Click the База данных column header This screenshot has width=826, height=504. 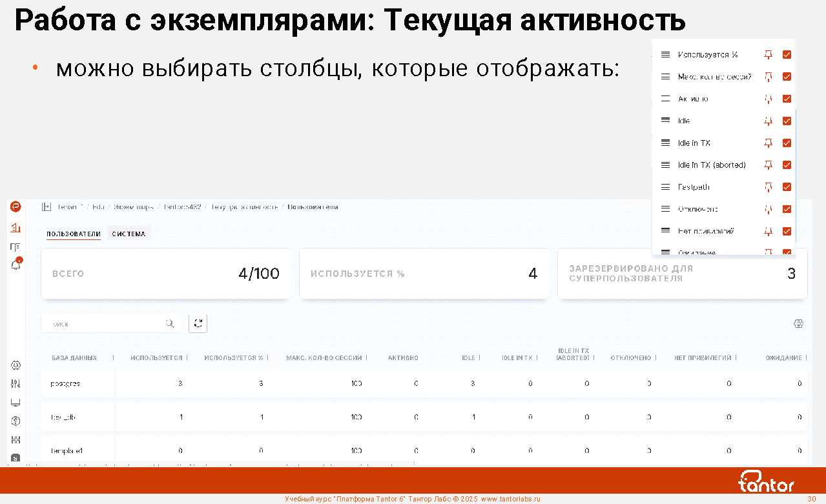74,358
